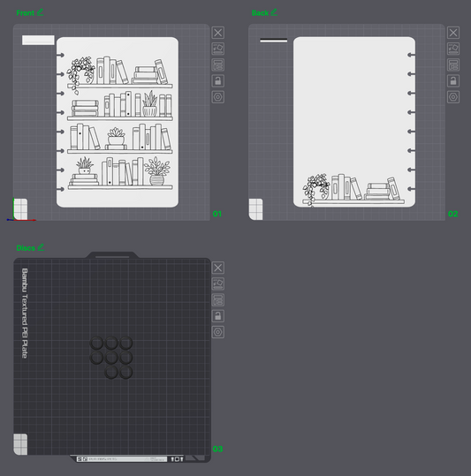Auto orient objects on the Back plate
This screenshot has height=476, width=471.
tap(453, 49)
